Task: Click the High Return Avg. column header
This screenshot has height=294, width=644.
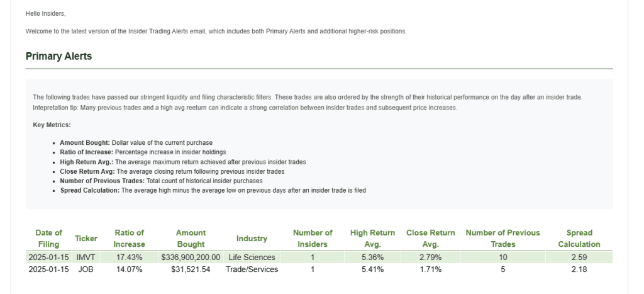Action: [372, 239]
